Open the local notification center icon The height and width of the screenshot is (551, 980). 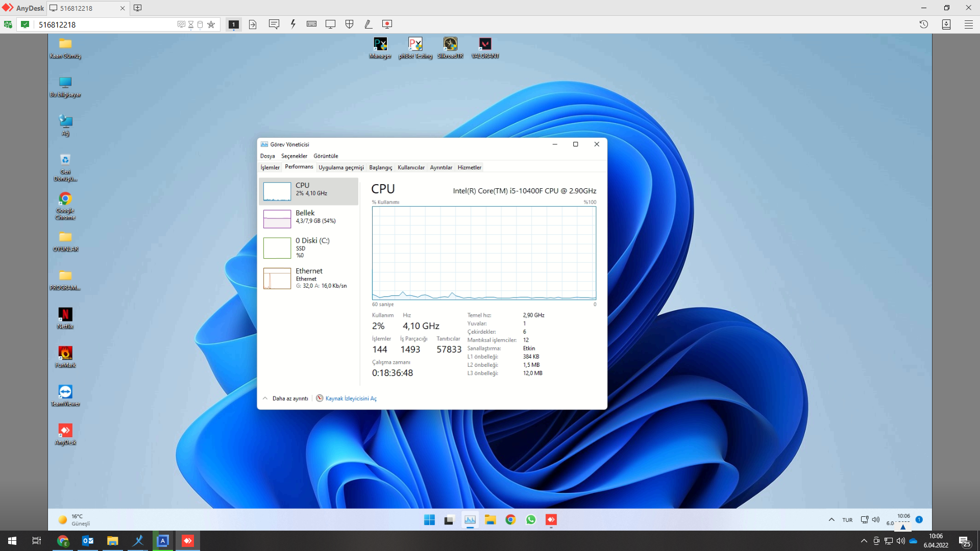(x=965, y=541)
